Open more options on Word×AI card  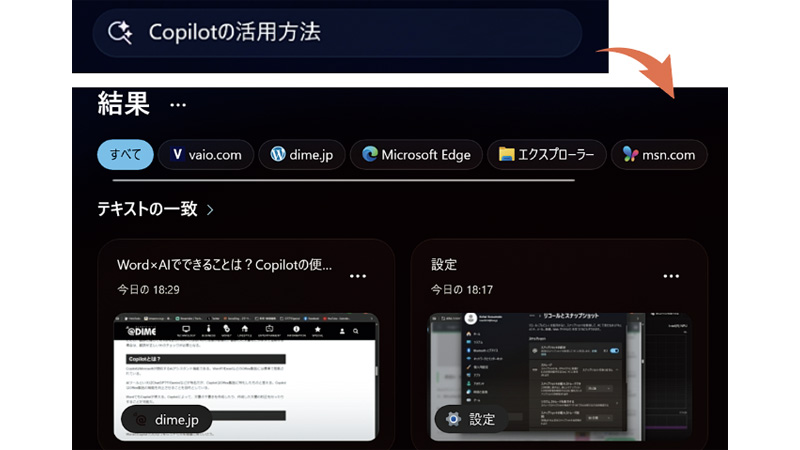coord(358,276)
